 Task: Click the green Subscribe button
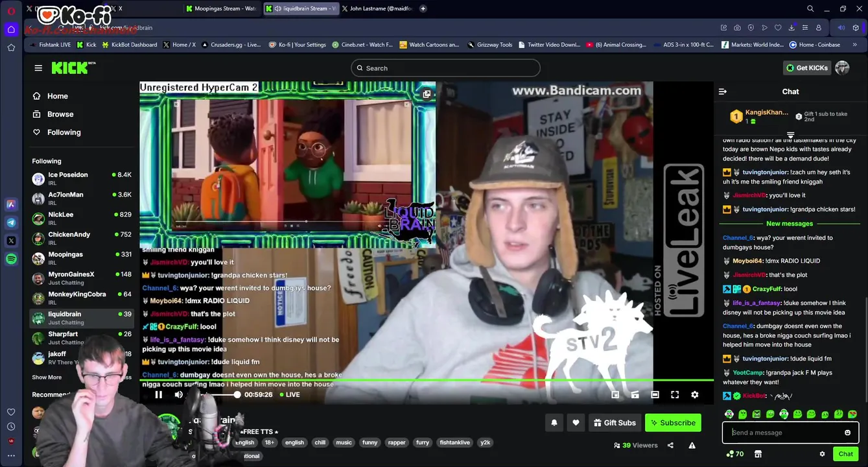pyautogui.click(x=673, y=423)
